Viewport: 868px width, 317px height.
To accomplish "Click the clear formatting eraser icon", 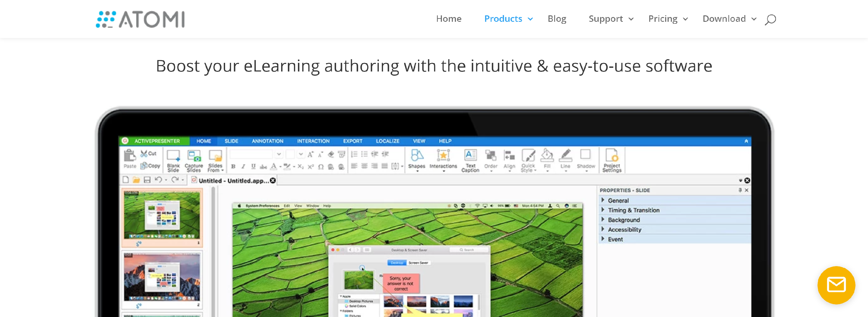I will pos(331,154).
